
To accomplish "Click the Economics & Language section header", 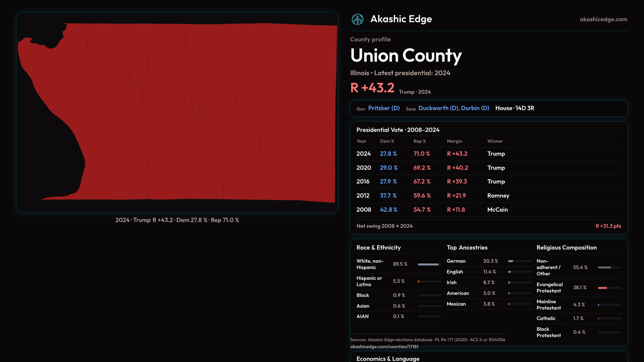I will pos(388,359).
